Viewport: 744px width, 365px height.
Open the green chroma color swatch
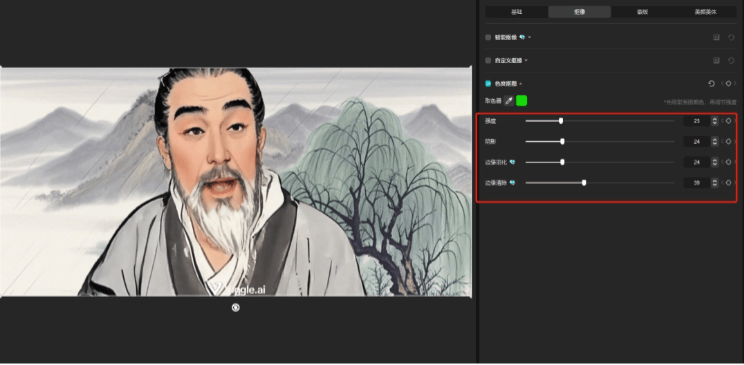[x=521, y=101]
